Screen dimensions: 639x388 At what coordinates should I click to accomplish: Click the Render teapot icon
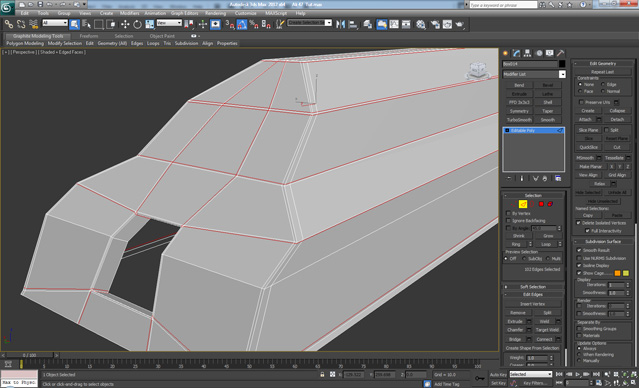pos(459,24)
